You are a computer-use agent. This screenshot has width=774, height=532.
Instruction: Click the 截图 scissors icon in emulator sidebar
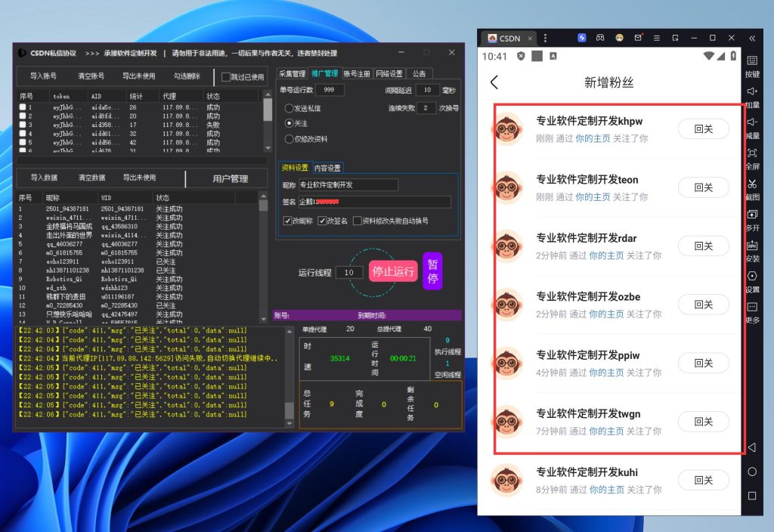752,184
